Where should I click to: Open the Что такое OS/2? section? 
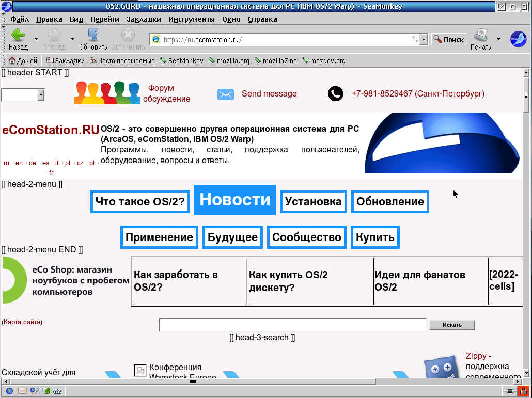[x=140, y=201]
